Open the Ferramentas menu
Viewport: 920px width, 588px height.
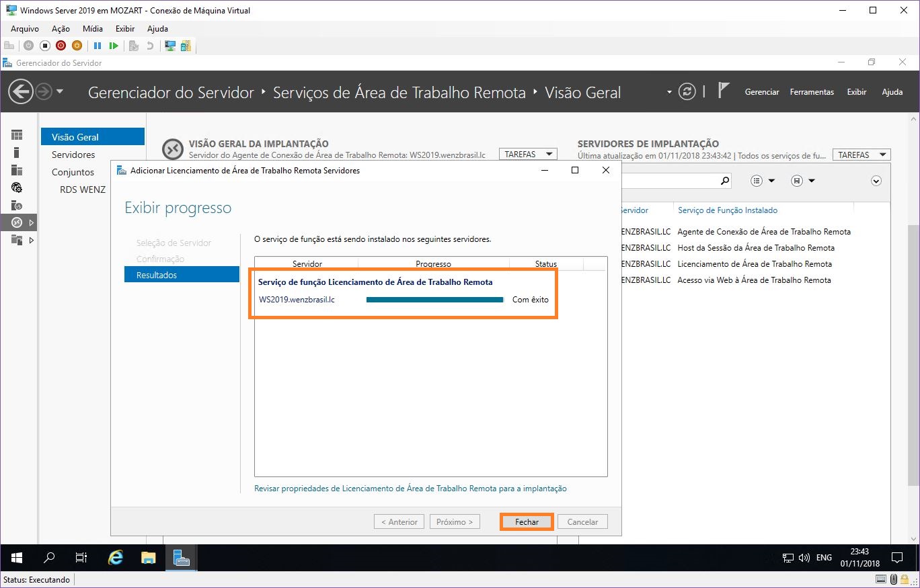pyautogui.click(x=812, y=92)
